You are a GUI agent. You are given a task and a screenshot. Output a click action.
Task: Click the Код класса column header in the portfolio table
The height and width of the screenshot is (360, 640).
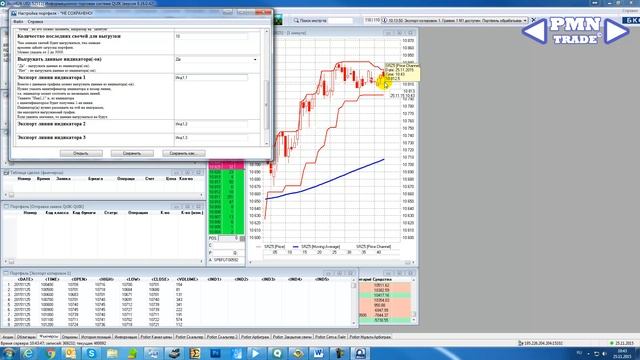point(56,213)
